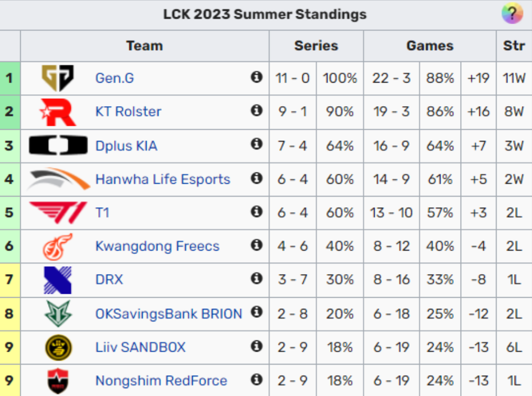
Task: Click the Kwangdong Freecs logo
Action: [58, 246]
